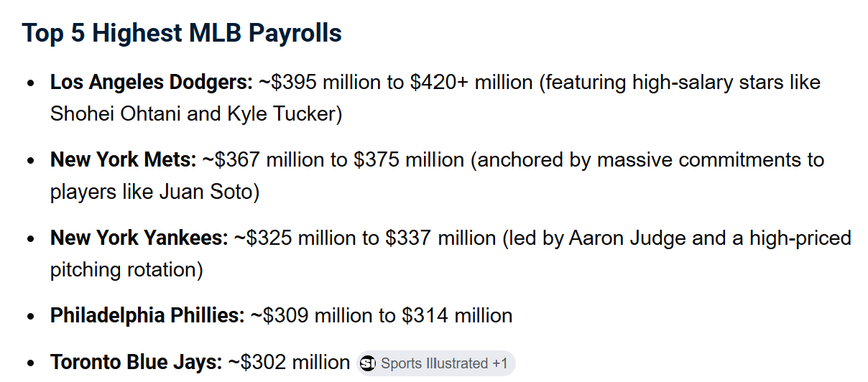Click the $420+ million payroll figure

(471, 82)
